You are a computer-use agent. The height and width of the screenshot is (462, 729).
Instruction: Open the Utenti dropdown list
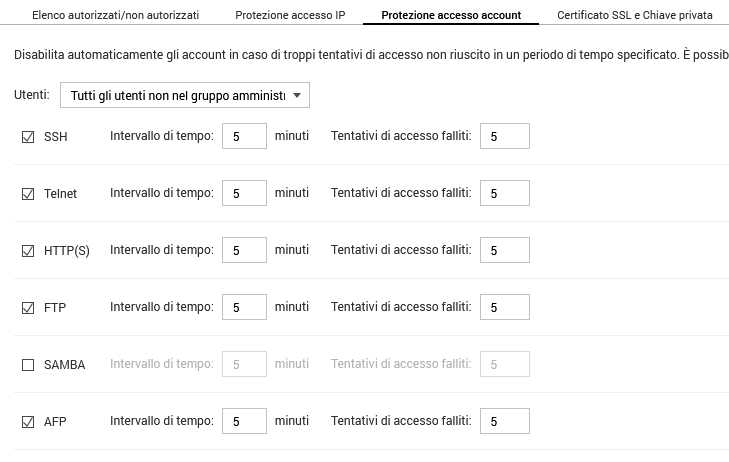[x=185, y=95]
